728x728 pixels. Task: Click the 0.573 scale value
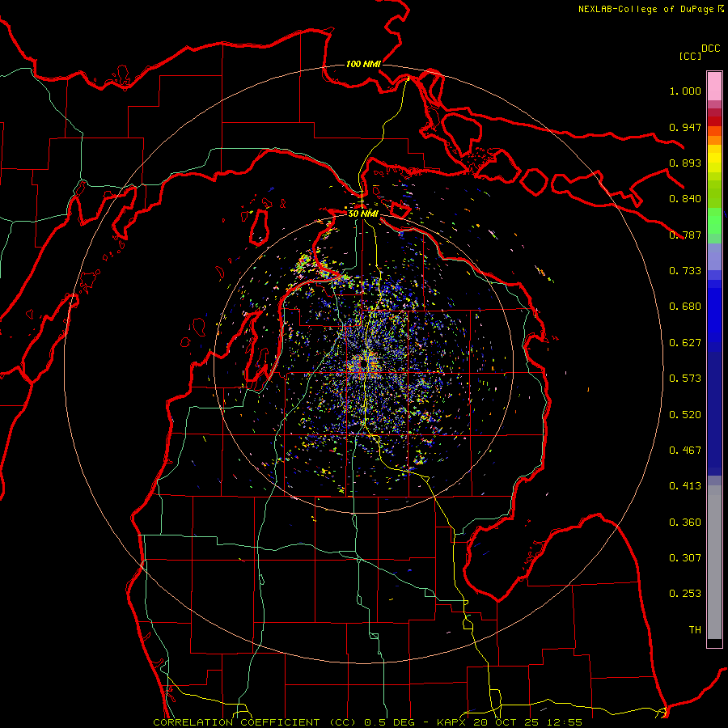(x=685, y=379)
